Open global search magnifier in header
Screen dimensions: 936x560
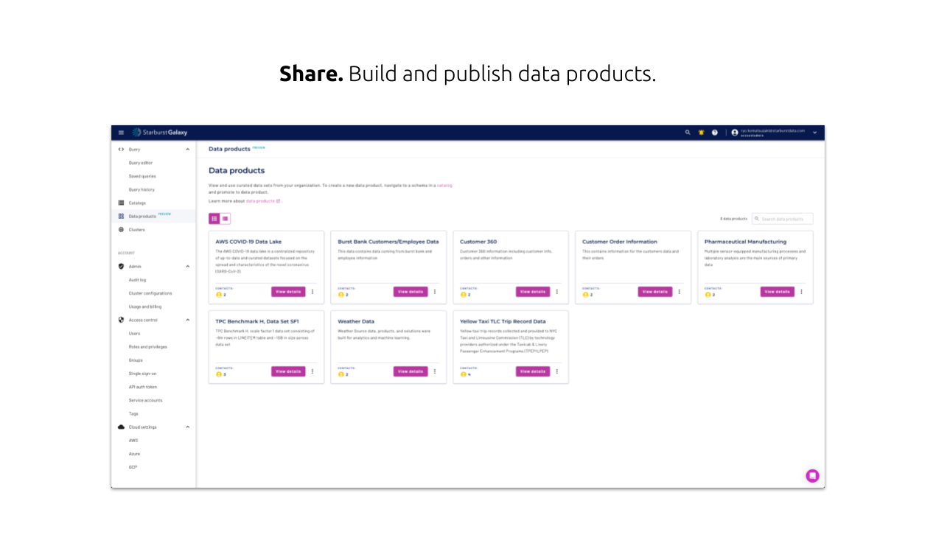pyautogui.click(x=688, y=133)
